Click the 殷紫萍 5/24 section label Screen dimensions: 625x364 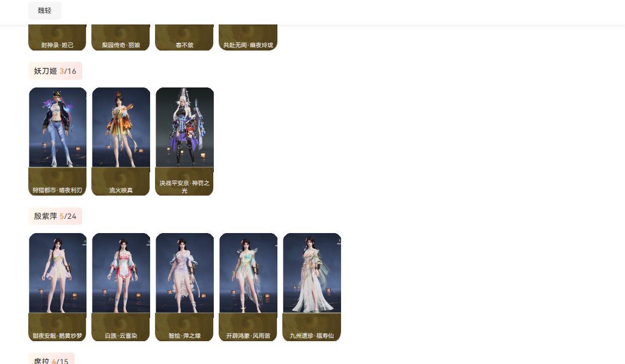pyautogui.click(x=55, y=216)
